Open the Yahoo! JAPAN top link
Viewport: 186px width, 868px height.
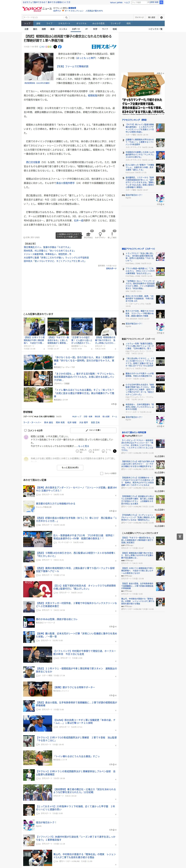[x=116, y=2]
